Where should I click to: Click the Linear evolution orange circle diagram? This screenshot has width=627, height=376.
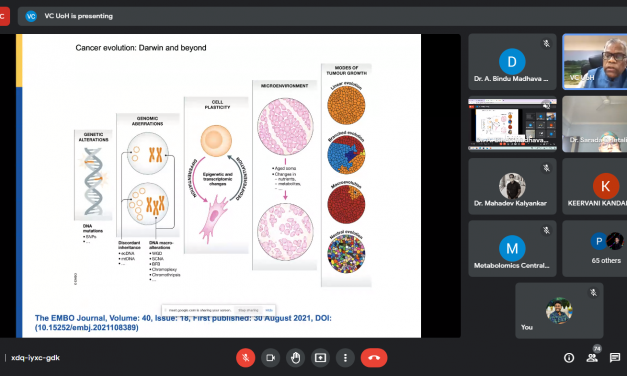pos(346,105)
